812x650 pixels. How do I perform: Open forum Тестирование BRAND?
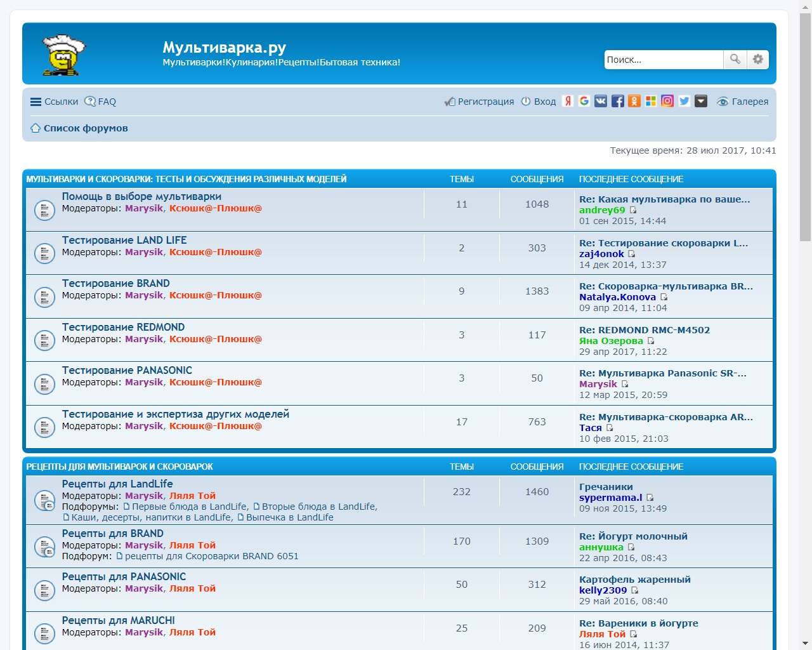[115, 284]
